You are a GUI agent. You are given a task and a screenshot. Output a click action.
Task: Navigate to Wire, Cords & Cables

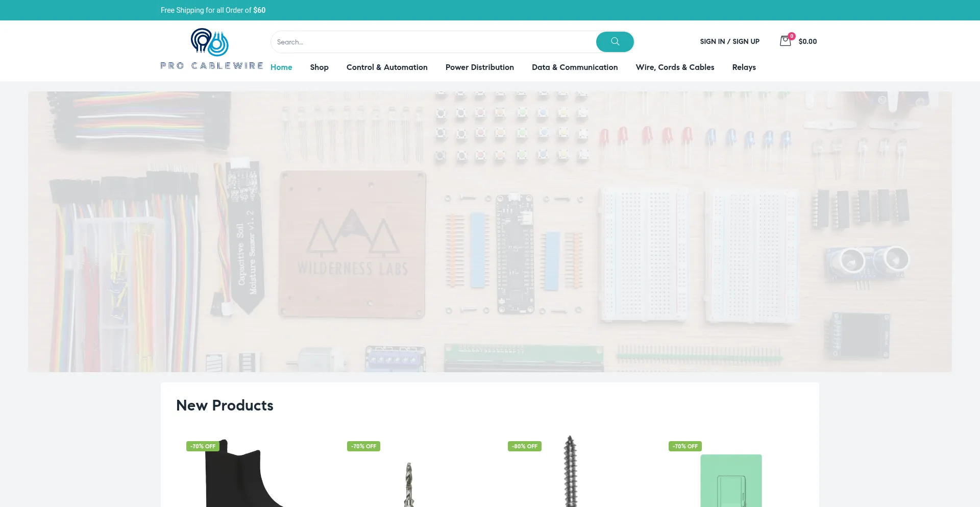[x=675, y=67]
